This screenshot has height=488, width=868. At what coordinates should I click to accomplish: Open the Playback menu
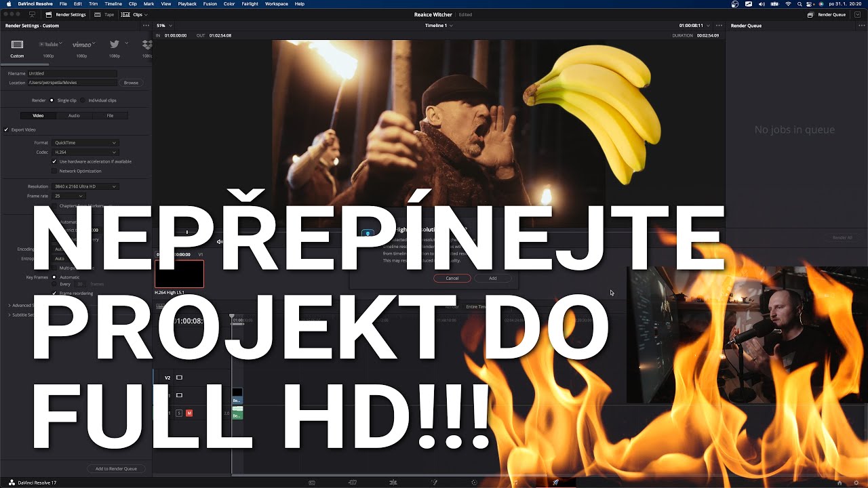(187, 4)
